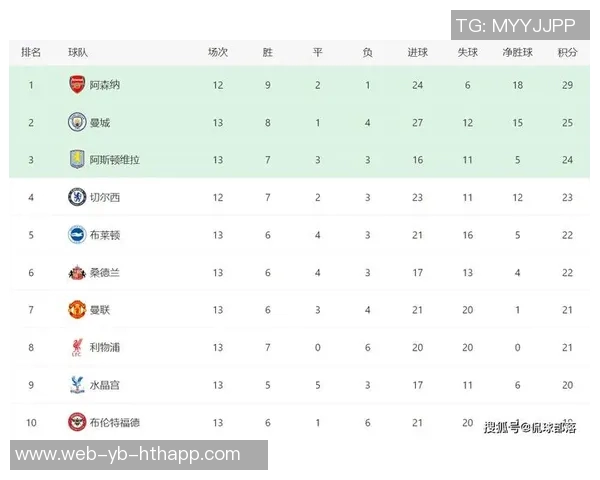This screenshot has width=600, height=480.
Task: Open the 阿森纳 team name link
Action: tap(106, 85)
